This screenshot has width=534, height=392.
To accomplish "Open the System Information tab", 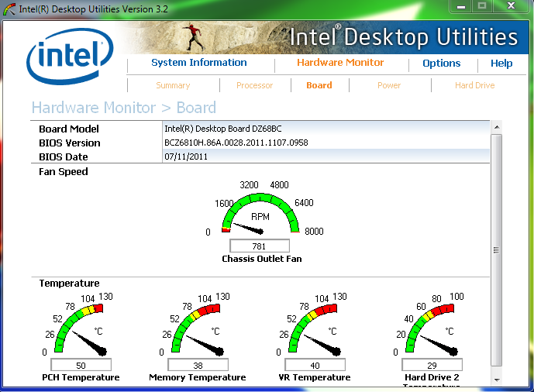I will pyautogui.click(x=199, y=63).
